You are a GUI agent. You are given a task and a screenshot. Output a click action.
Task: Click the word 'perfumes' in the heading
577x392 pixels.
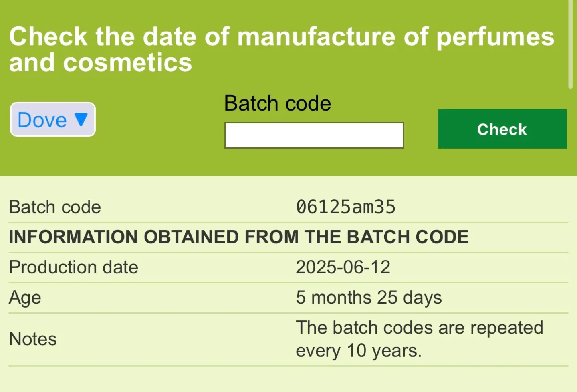(x=495, y=37)
